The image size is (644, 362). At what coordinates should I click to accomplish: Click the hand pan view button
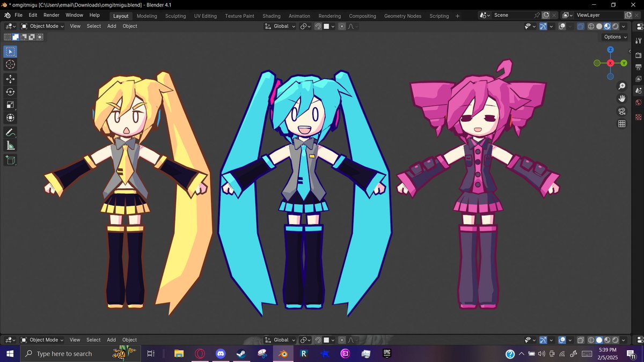622,99
